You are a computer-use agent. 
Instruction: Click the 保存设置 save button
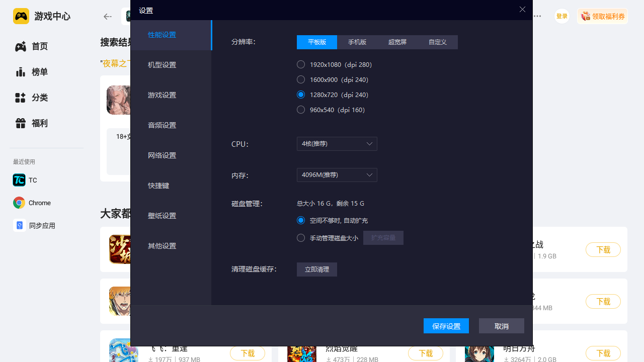tap(446, 326)
